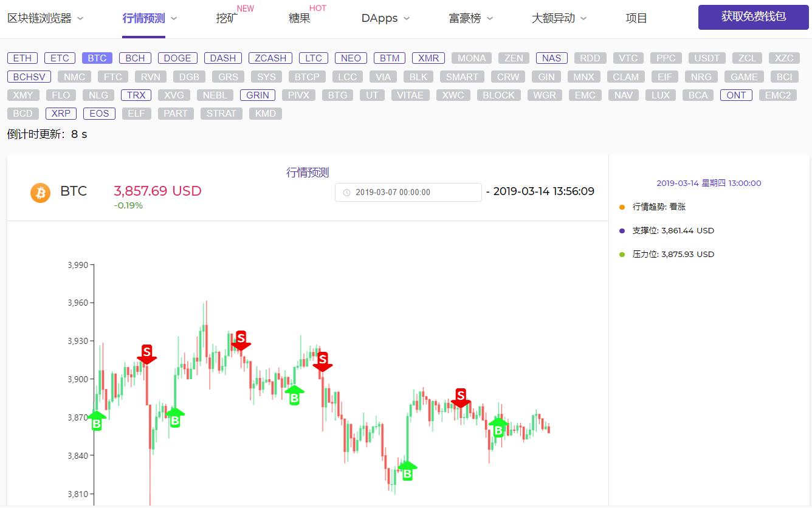Select the XRP coin tag

click(x=61, y=114)
